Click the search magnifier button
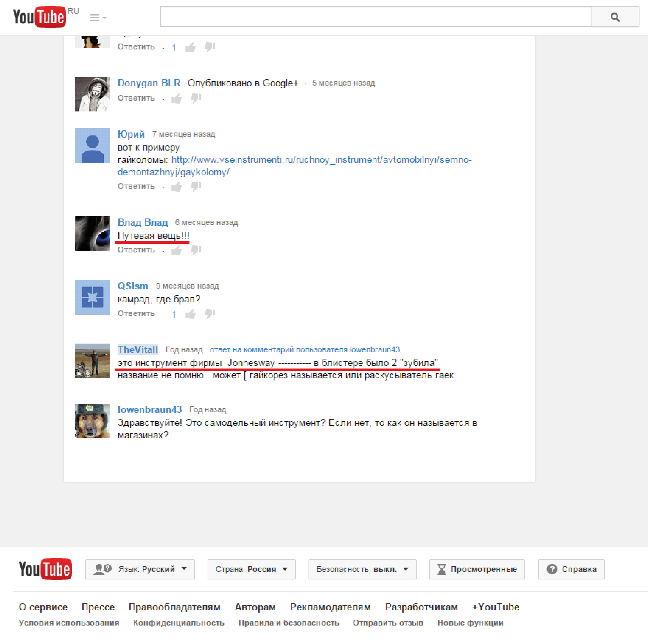The width and height of the screenshot is (648, 644). click(x=614, y=17)
